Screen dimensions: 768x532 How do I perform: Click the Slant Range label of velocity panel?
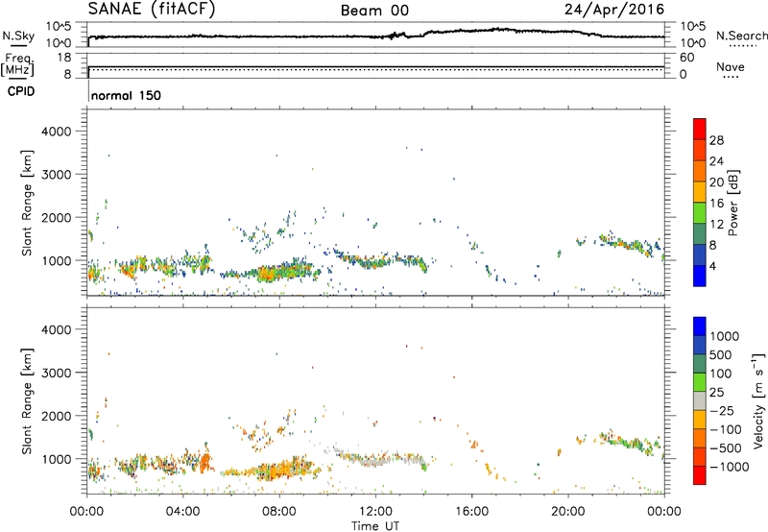[x=27, y=400]
